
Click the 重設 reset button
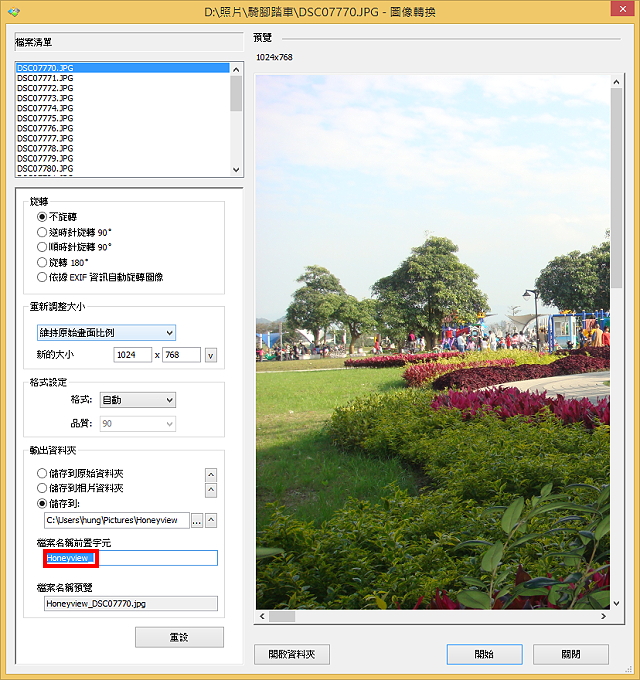tap(179, 637)
